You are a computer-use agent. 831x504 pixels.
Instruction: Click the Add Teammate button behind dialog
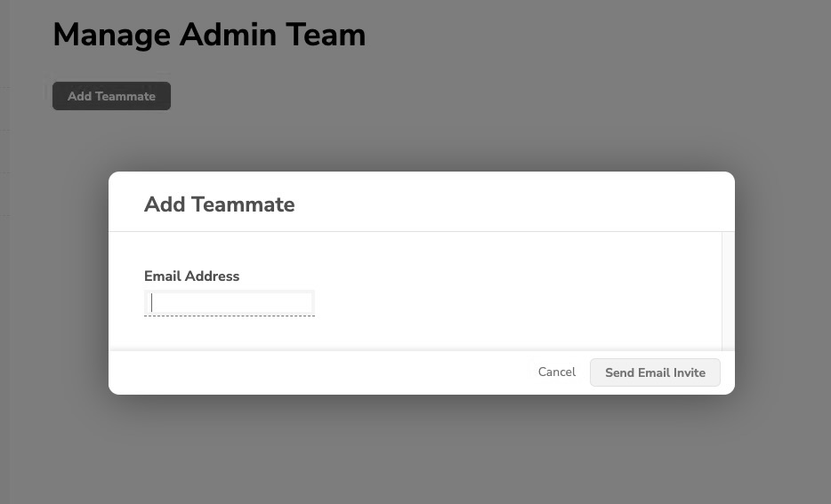coord(111,96)
